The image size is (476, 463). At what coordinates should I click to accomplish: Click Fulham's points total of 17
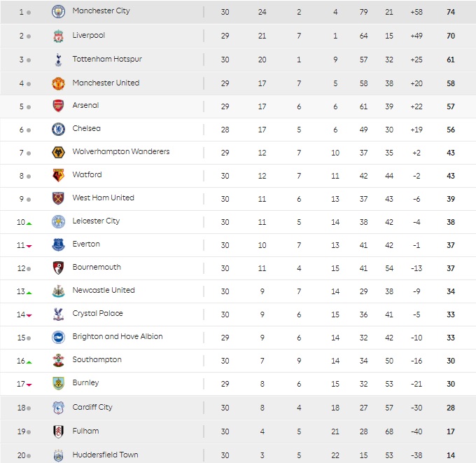pyautogui.click(x=451, y=431)
